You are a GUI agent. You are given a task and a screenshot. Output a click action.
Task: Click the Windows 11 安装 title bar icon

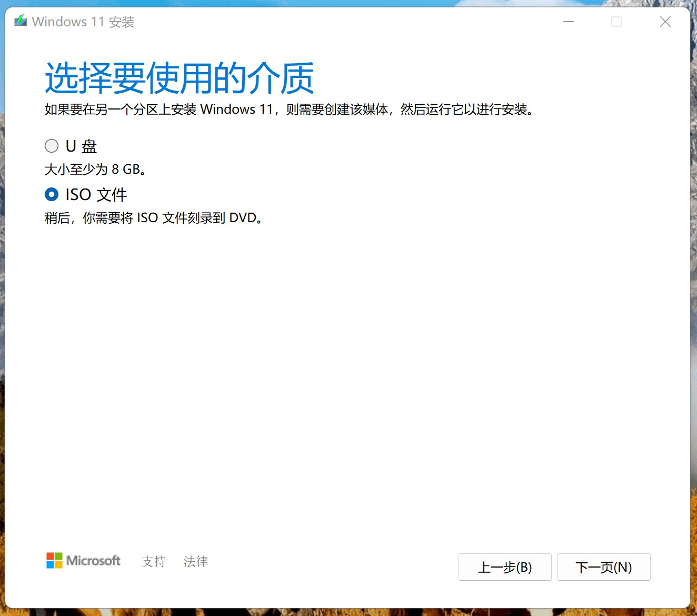21,21
